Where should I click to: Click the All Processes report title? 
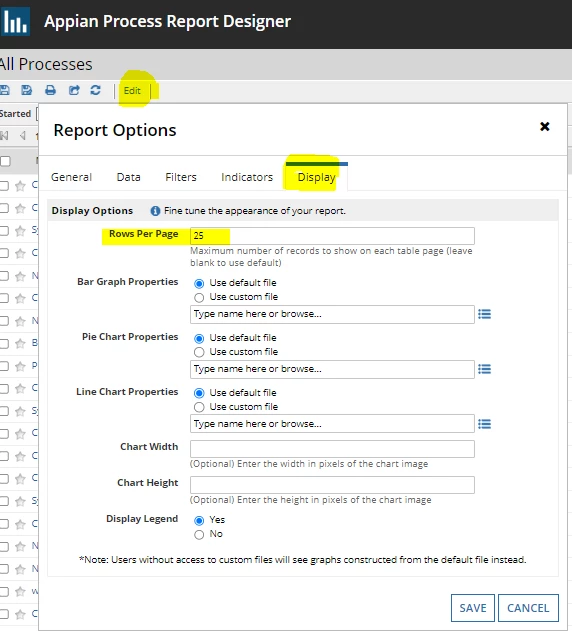point(46,64)
